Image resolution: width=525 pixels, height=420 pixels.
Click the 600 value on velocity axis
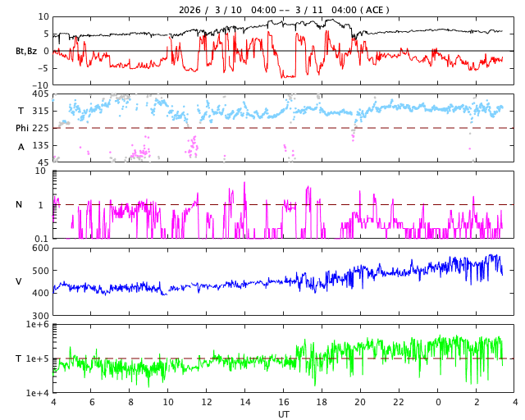(x=40, y=248)
